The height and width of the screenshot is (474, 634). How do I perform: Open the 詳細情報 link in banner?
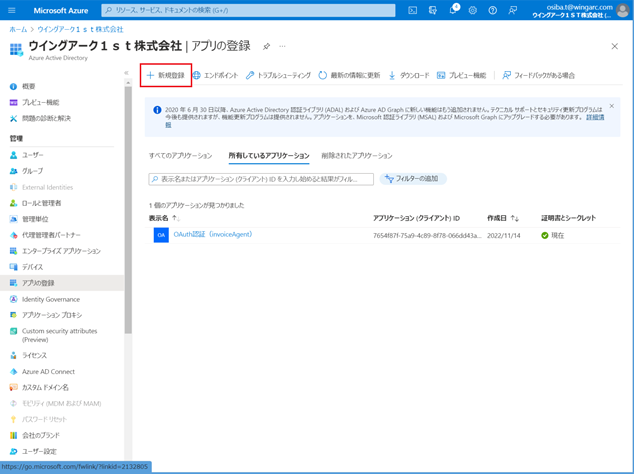595,117
